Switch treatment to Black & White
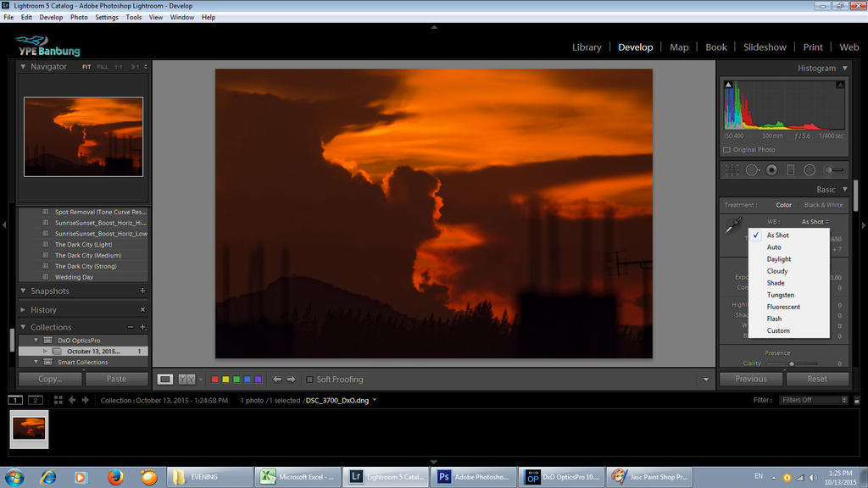Image resolution: width=868 pixels, height=488 pixels. click(823, 205)
